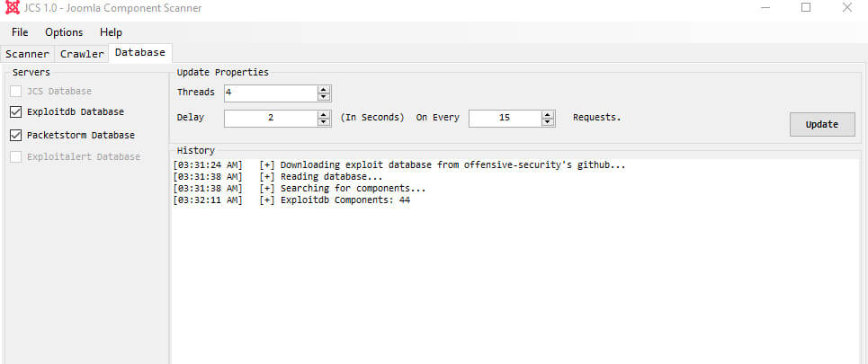
Task: Switch to the Scanner tab
Action: [27, 54]
